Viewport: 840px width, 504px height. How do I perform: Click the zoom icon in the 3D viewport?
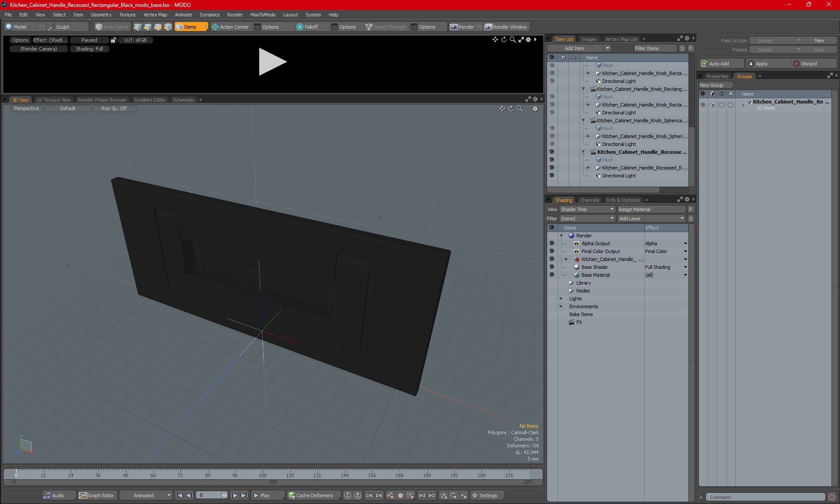(520, 109)
